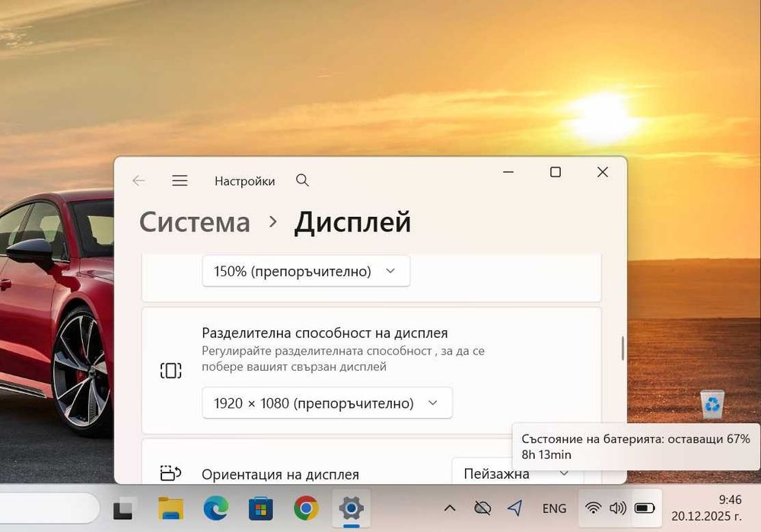Open Microsoft Store from the taskbar

coord(260,508)
